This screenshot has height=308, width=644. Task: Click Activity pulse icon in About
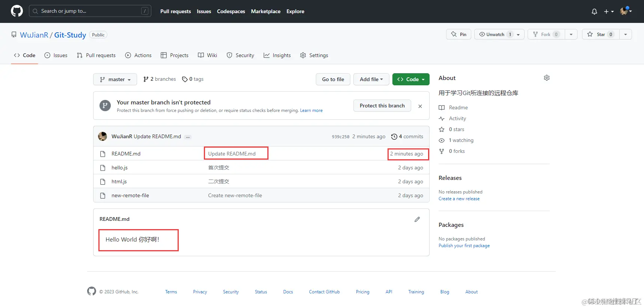click(x=442, y=119)
